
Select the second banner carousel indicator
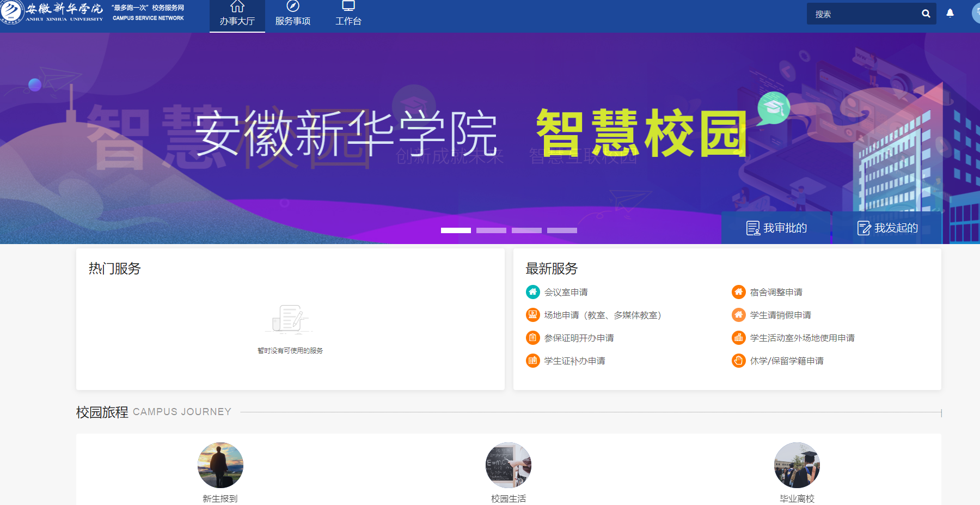click(491, 230)
